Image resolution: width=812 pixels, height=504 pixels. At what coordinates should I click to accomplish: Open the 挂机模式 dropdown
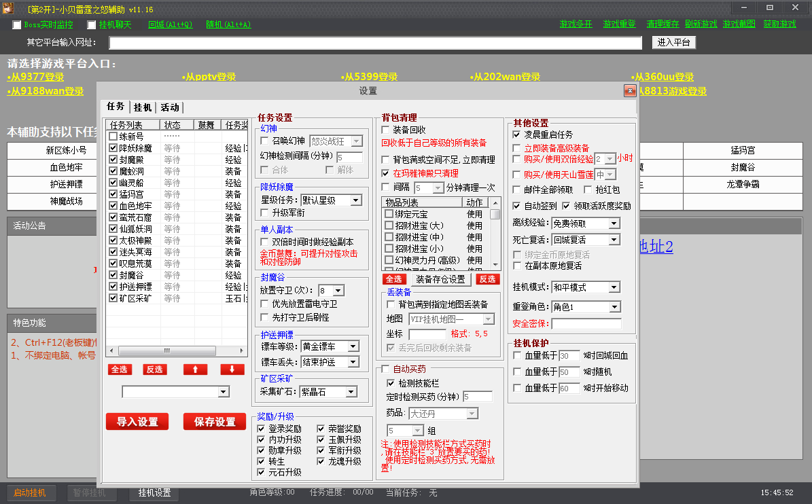pos(614,288)
